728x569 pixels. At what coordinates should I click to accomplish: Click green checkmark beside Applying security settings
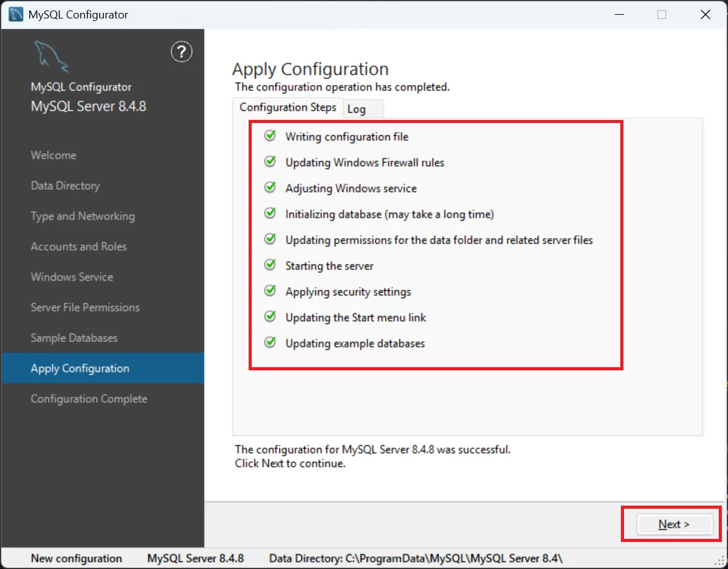click(270, 291)
